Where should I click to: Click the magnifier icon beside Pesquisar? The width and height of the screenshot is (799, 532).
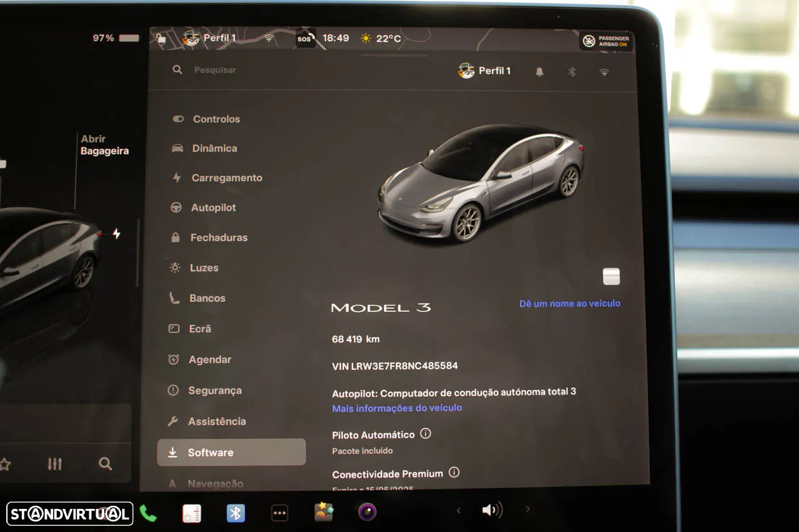click(x=177, y=70)
